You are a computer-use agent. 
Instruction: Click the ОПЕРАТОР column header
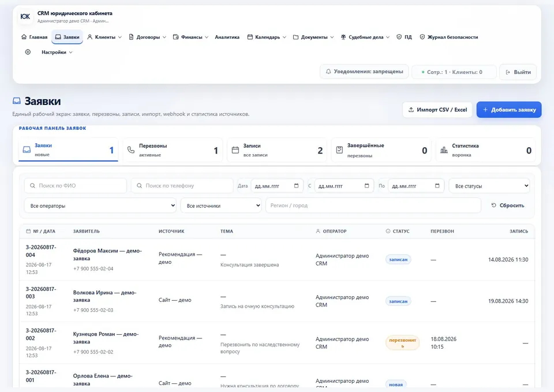coord(331,231)
